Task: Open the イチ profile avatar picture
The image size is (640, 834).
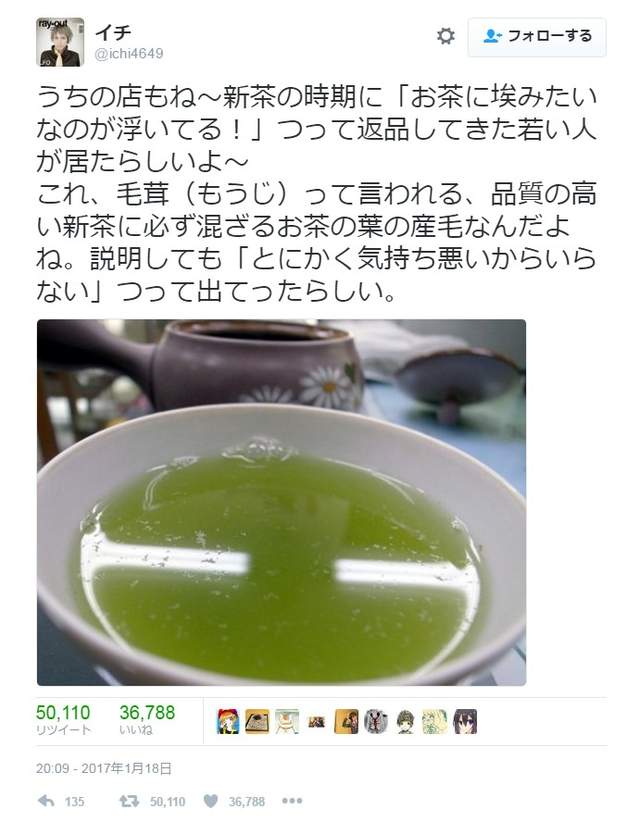Action: [x=60, y=42]
